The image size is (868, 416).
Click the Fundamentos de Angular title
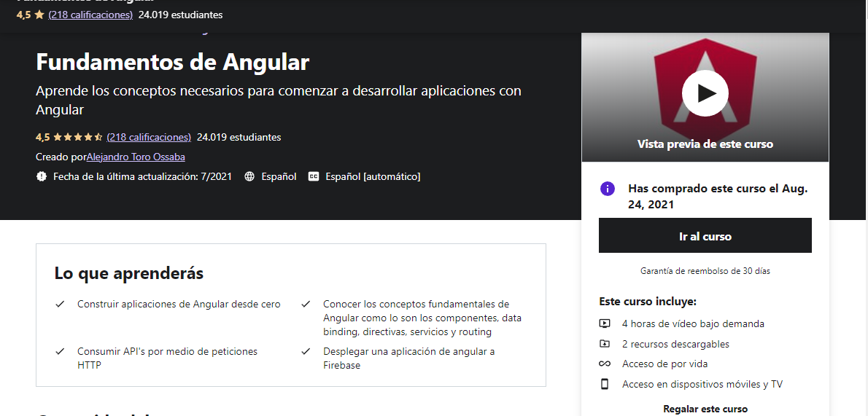click(172, 63)
